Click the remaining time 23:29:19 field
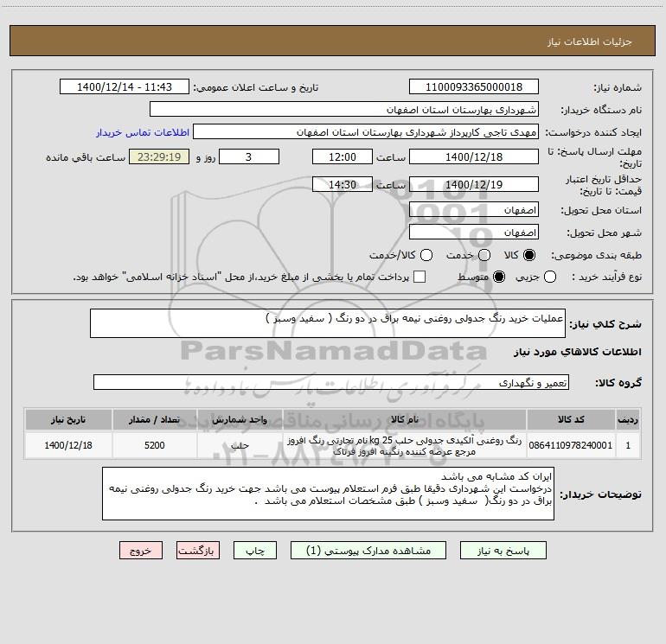This screenshot has width=666, height=644. coord(159,156)
